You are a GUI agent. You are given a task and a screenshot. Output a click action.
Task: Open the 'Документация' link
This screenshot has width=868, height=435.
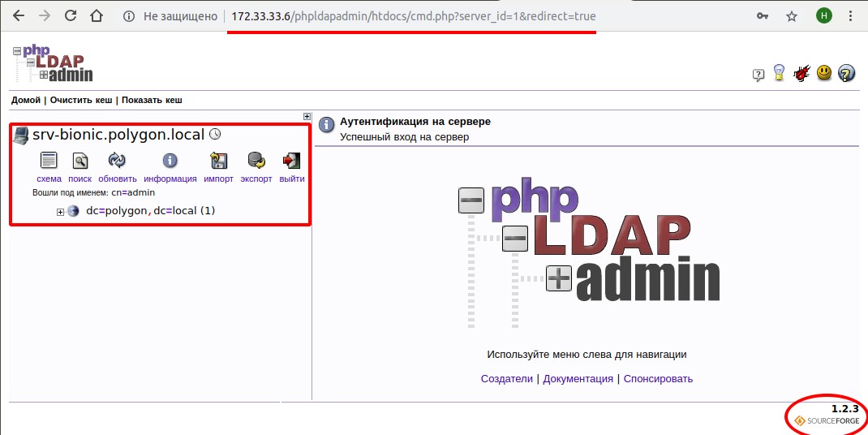[x=578, y=379]
